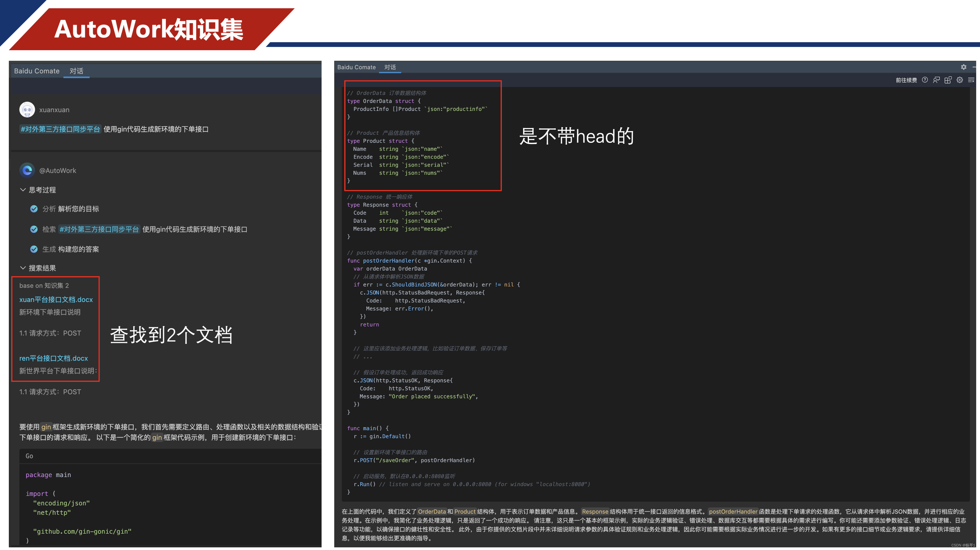Select Baidu Comate tab in right panel

tap(356, 67)
